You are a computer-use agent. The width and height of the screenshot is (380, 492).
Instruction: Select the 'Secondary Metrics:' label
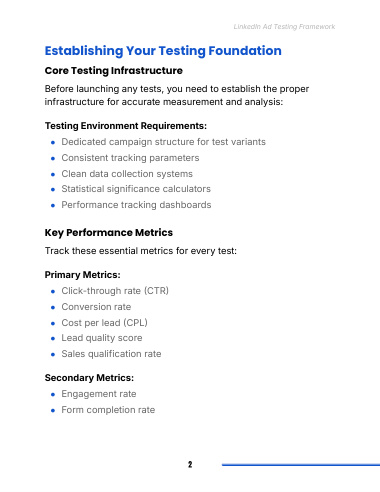click(x=89, y=378)
